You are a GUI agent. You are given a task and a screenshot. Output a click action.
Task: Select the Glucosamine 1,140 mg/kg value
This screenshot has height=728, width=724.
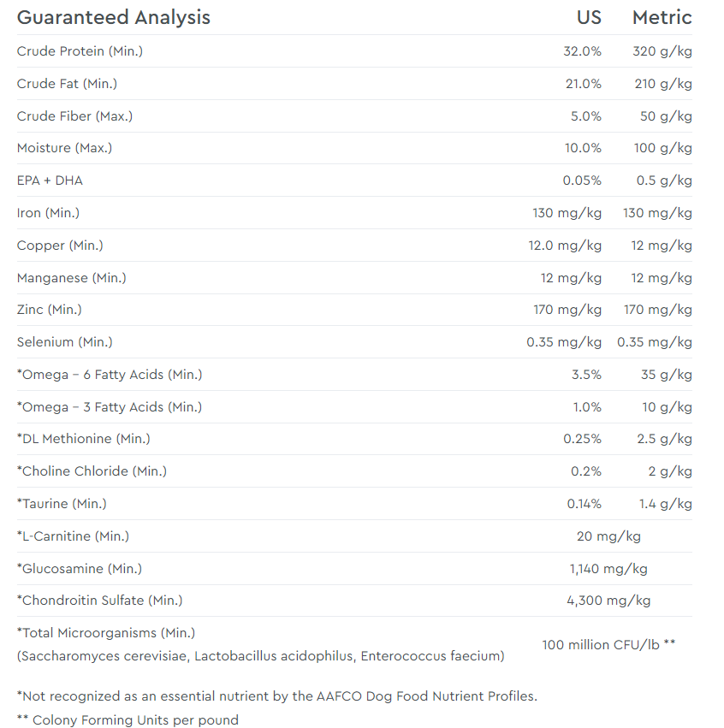click(x=608, y=569)
